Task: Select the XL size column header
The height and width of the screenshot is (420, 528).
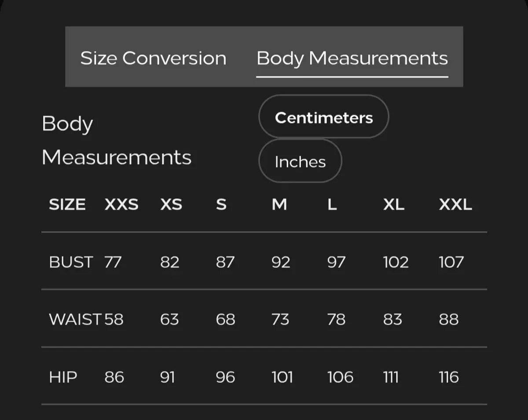Action: [394, 205]
